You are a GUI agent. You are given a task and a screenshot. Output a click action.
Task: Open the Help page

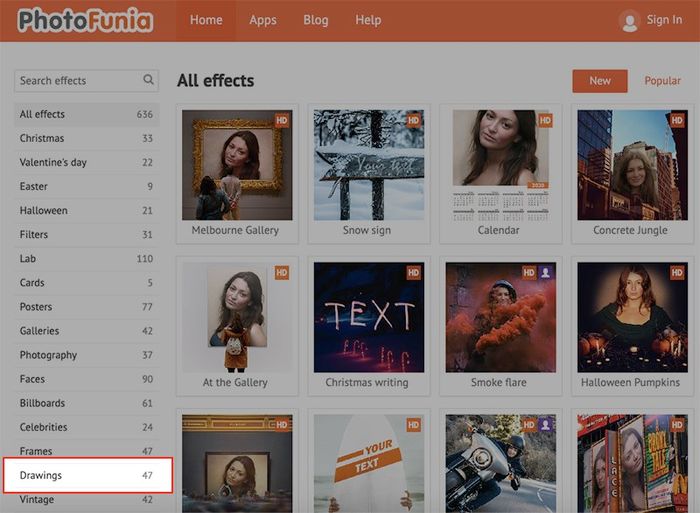(x=368, y=20)
